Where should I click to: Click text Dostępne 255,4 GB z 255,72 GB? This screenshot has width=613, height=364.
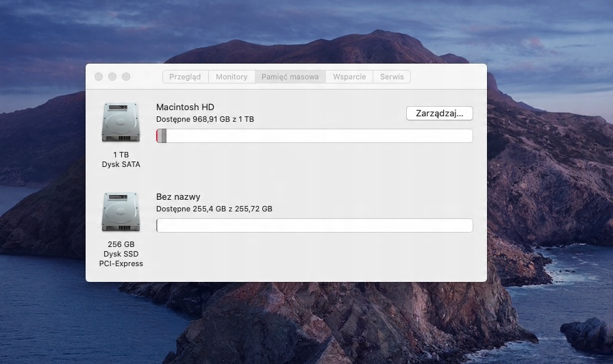coord(214,209)
